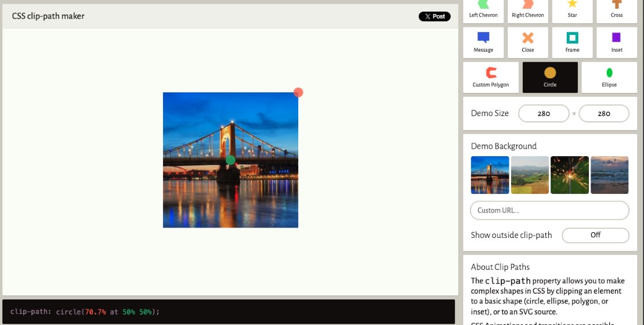
Task: Focus the Custom URL input
Action: [549, 210]
